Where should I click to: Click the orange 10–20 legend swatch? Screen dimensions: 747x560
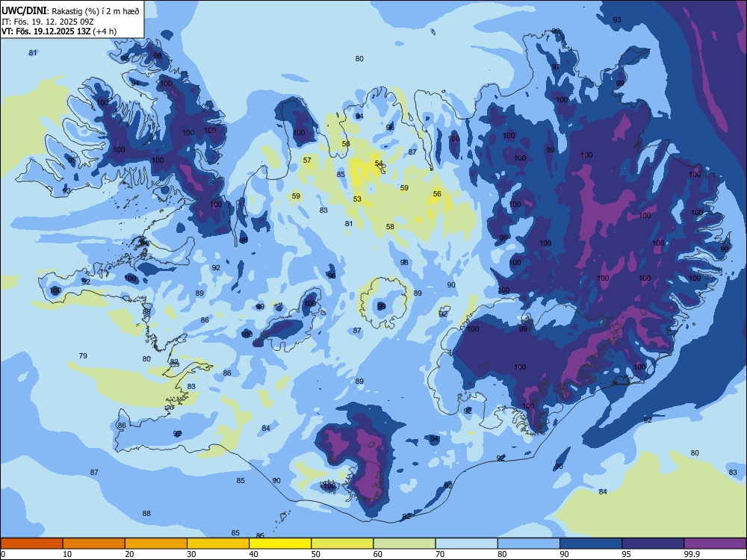pos(94,544)
